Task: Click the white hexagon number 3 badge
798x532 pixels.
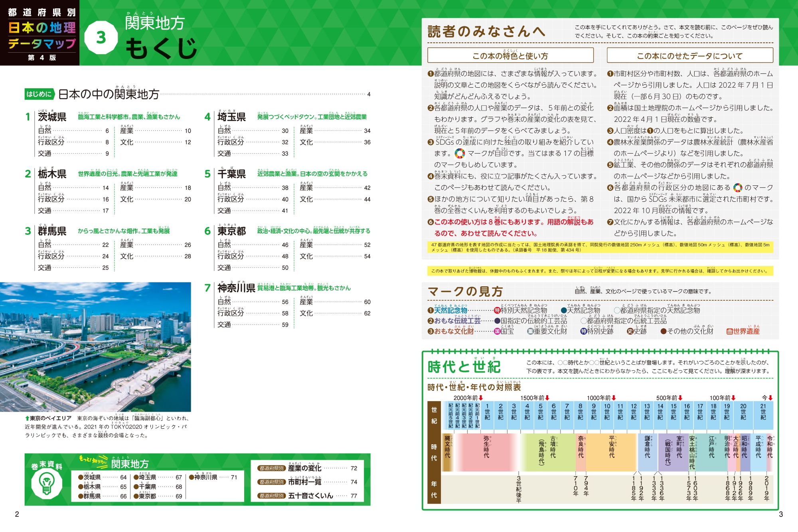Action: (101, 37)
